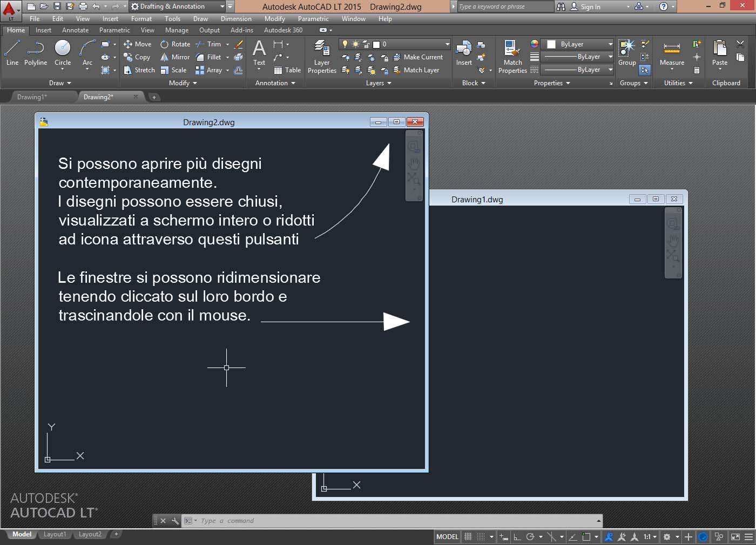Click the Cut scissors icon

click(740, 44)
